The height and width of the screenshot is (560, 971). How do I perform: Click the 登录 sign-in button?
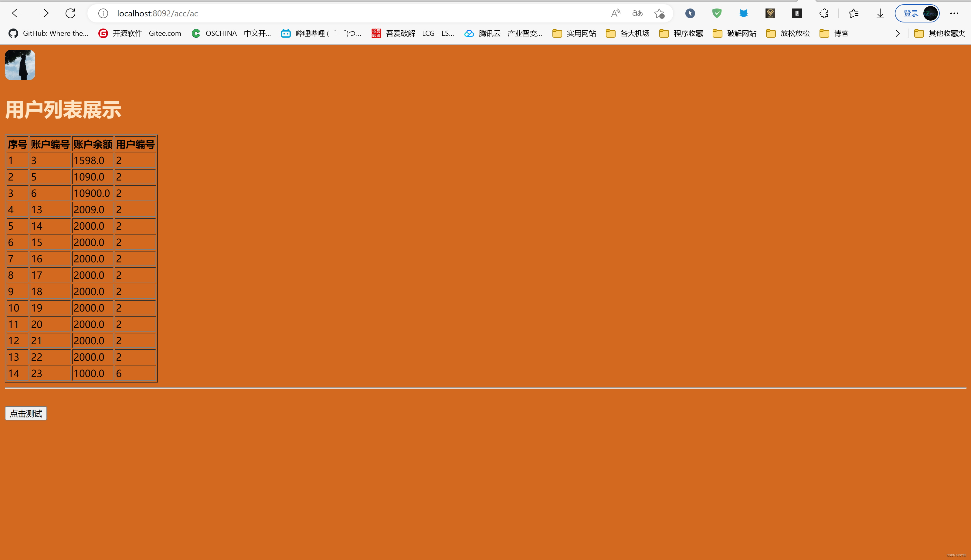point(910,13)
